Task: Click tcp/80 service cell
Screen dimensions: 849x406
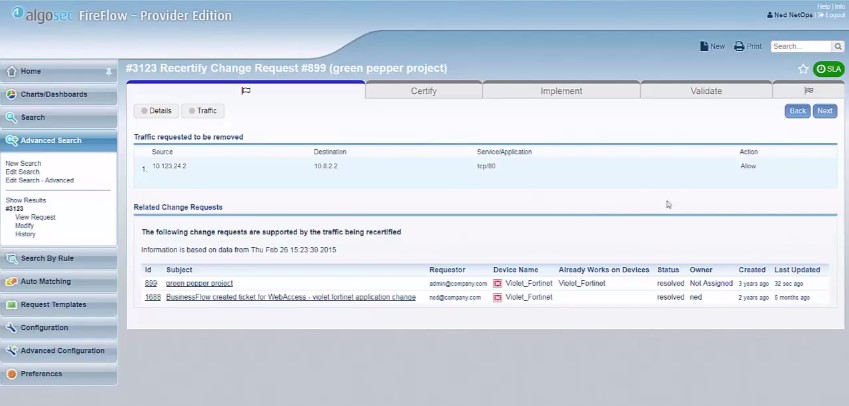Action: pos(486,166)
